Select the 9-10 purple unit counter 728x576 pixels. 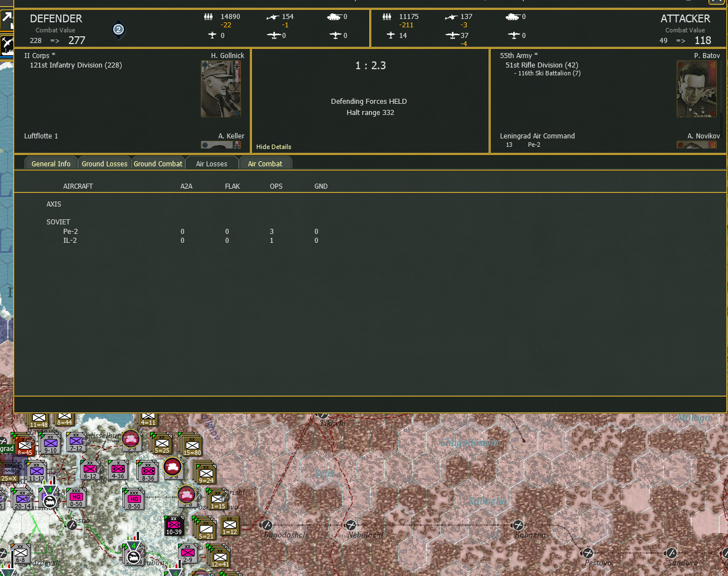pyautogui.click(x=51, y=444)
